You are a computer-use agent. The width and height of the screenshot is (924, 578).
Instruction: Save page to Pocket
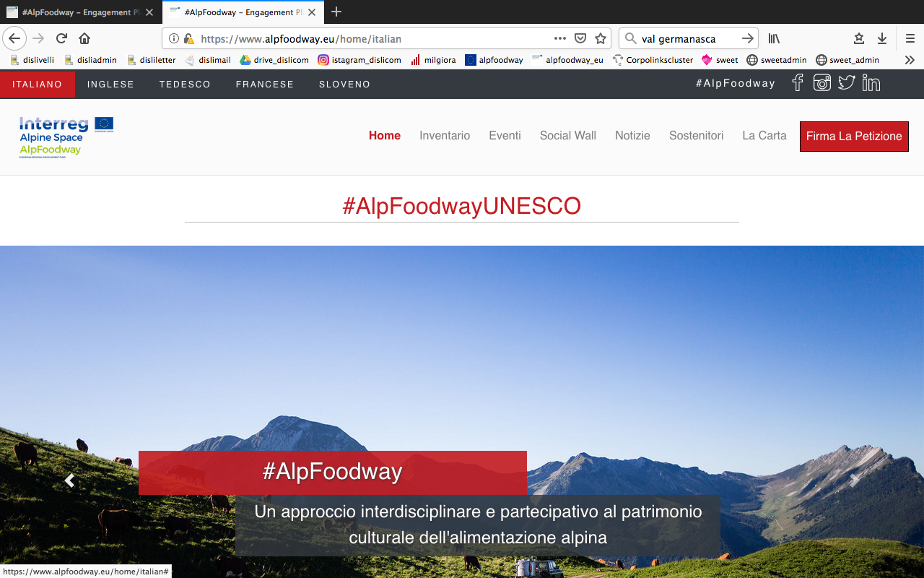[580, 38]
